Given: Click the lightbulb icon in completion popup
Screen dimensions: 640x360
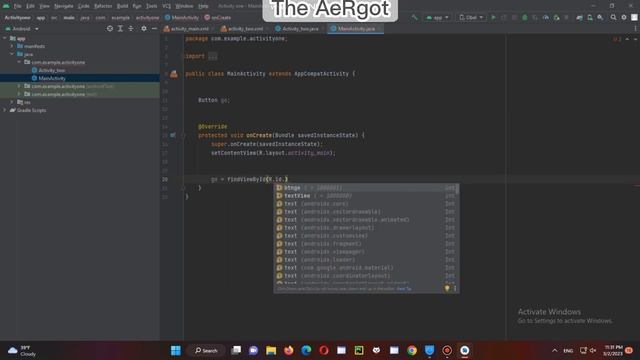Looking at the screenshot, I should coord(447,288).
